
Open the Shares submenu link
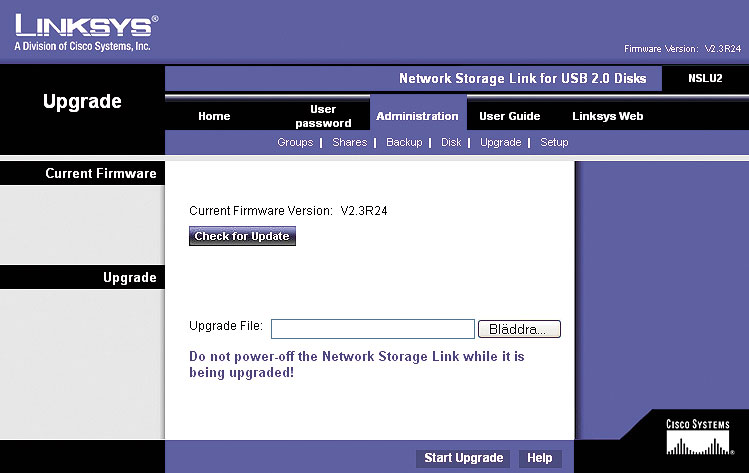tap(350, 142)
